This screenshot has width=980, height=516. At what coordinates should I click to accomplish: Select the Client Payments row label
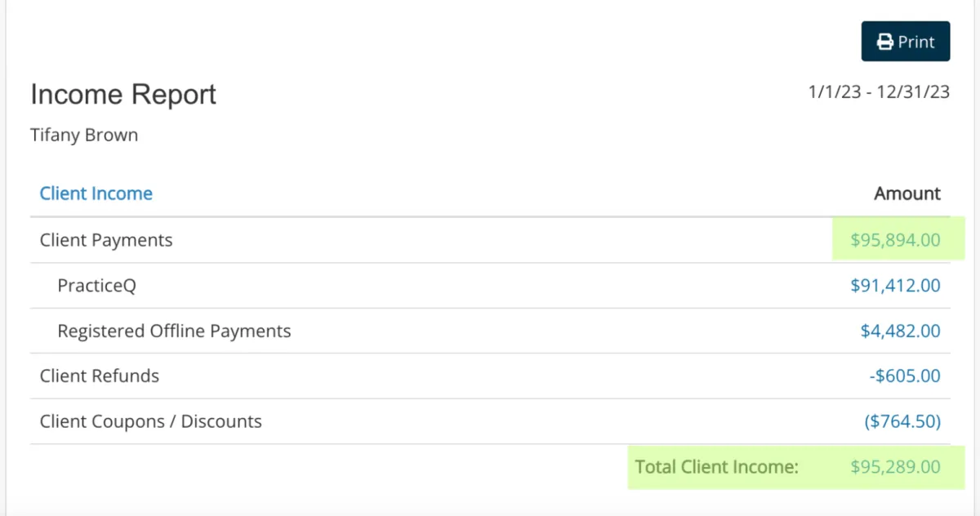point(106,240)
